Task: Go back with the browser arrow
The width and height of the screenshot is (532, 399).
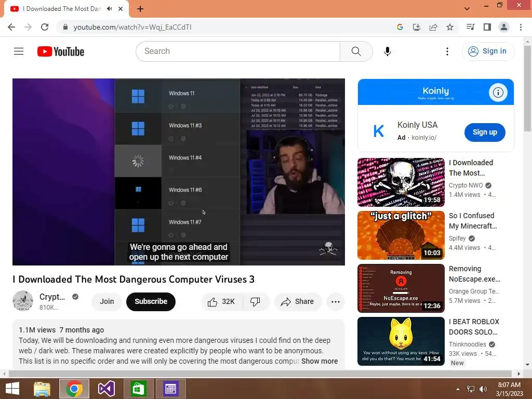Action: [x=11, y=27]
